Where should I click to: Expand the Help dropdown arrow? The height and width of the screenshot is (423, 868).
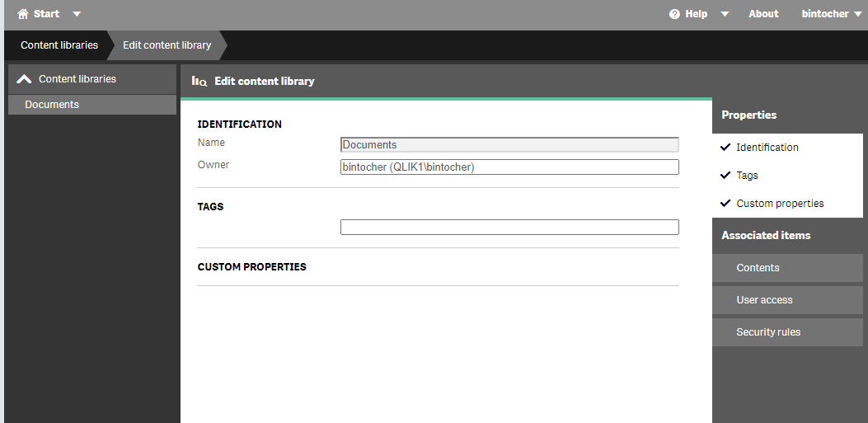tap(725, 14)
